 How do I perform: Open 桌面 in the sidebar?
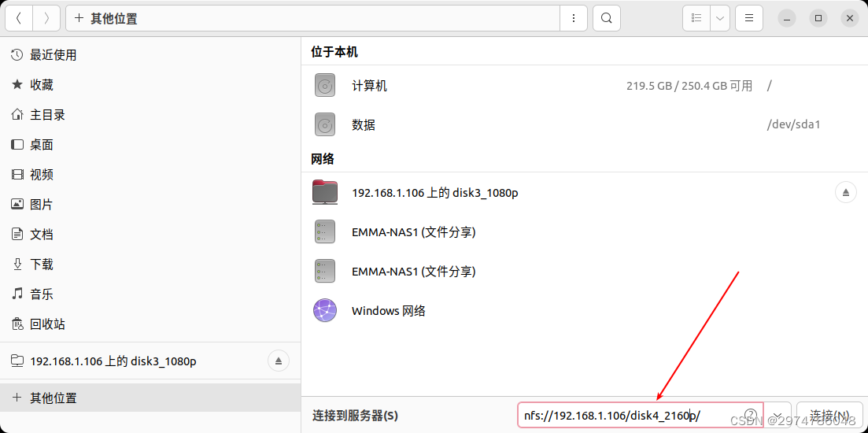coord(150,145)
